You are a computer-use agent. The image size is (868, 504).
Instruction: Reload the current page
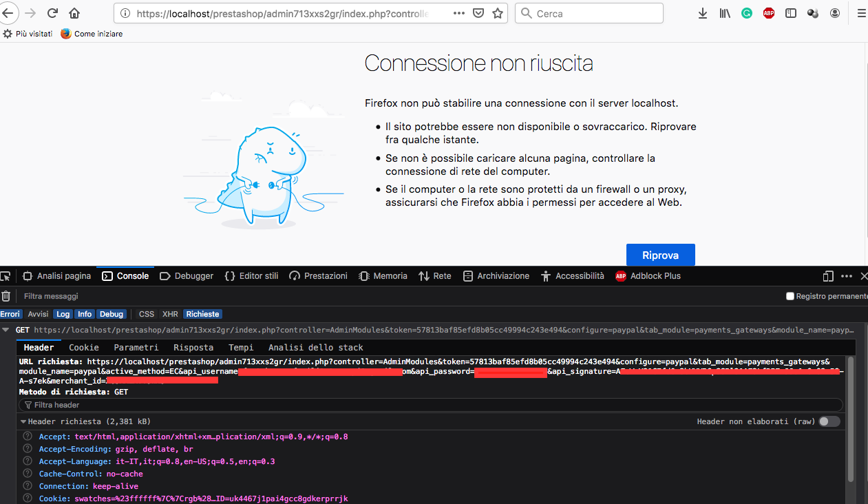pos(52,13)
